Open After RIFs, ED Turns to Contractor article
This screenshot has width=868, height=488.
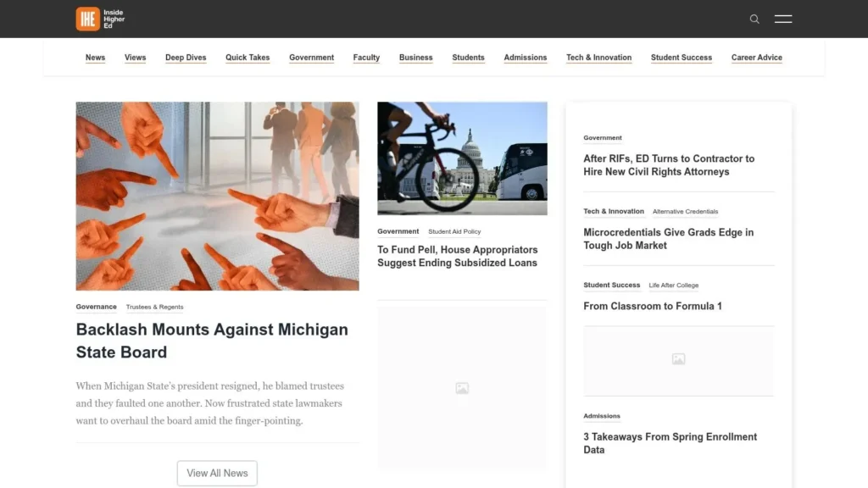click(x=669, y=165)
